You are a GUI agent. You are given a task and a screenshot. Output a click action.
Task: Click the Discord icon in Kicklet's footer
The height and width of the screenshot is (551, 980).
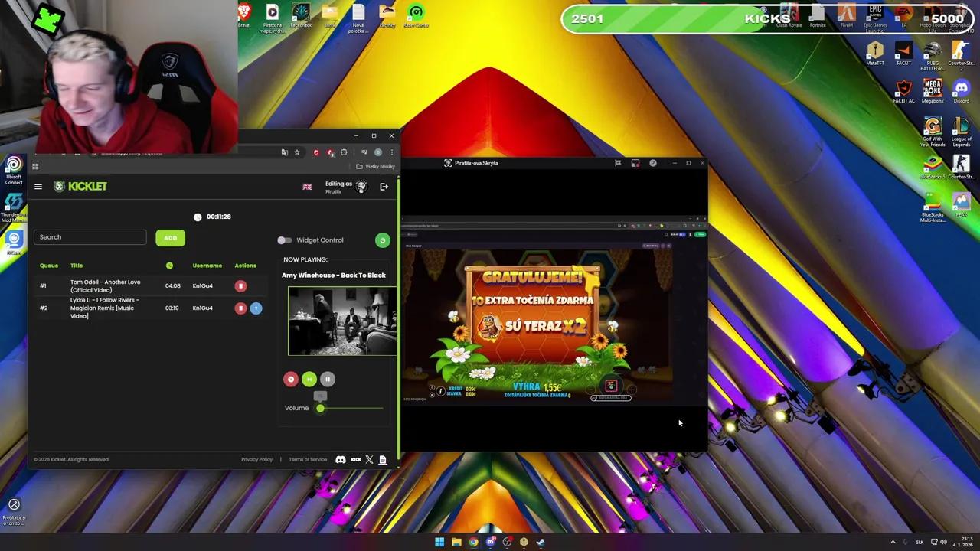pos(341,459)
